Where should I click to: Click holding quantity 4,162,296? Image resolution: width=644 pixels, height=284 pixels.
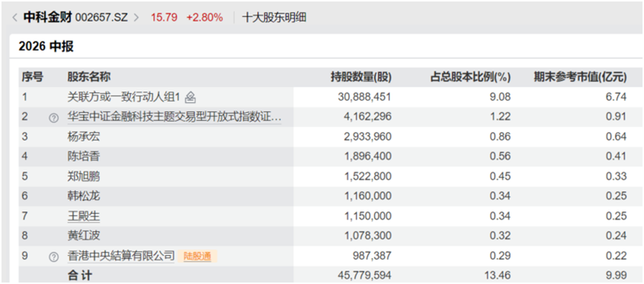pyautogui.click(x=367, y=117)
